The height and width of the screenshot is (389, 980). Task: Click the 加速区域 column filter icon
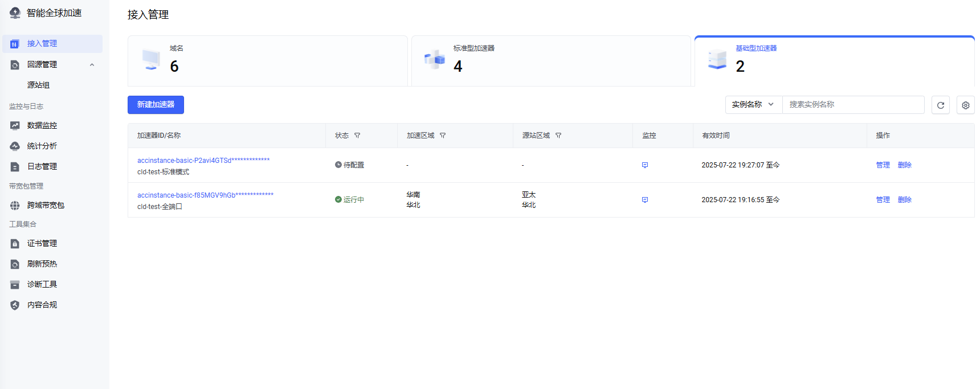click(x=443, y=136)
